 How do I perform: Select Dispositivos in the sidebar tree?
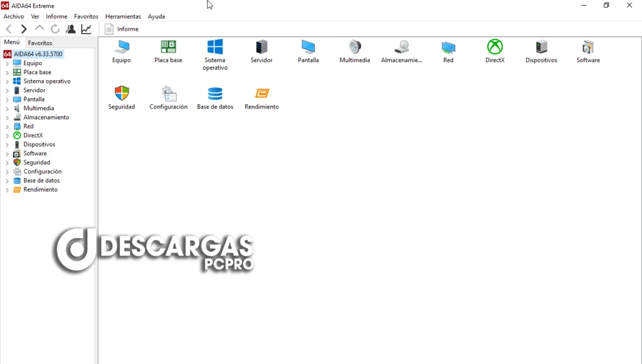click(39, 144)
